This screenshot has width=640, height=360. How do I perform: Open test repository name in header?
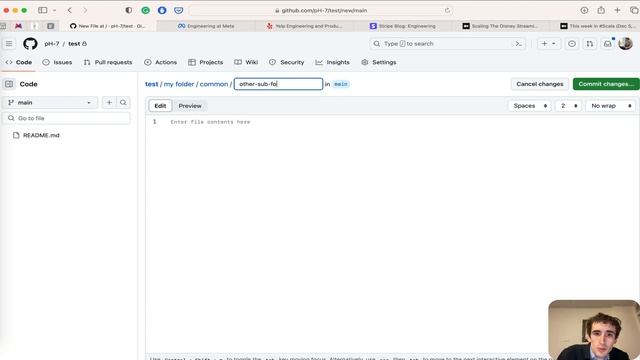(74, 44)
